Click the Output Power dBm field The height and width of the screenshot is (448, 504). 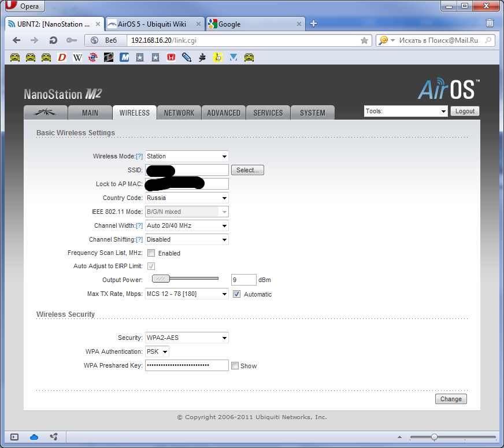point(244,280)
